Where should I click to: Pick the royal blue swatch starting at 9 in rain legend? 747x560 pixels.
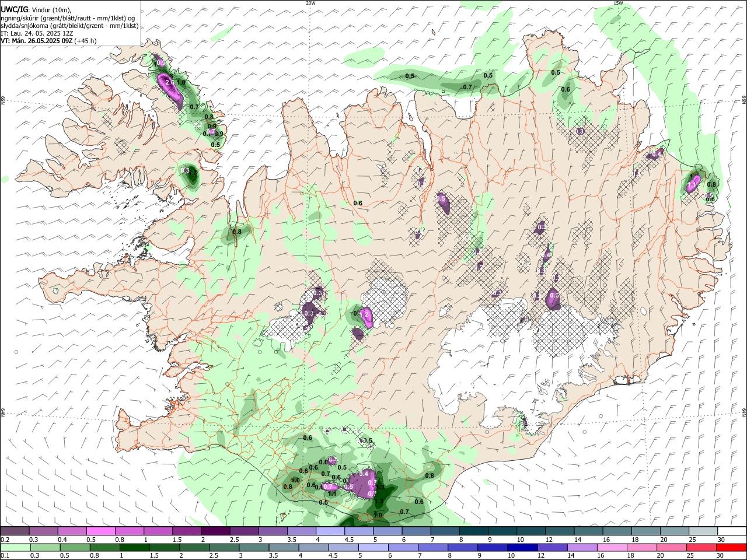pos(493,547)
